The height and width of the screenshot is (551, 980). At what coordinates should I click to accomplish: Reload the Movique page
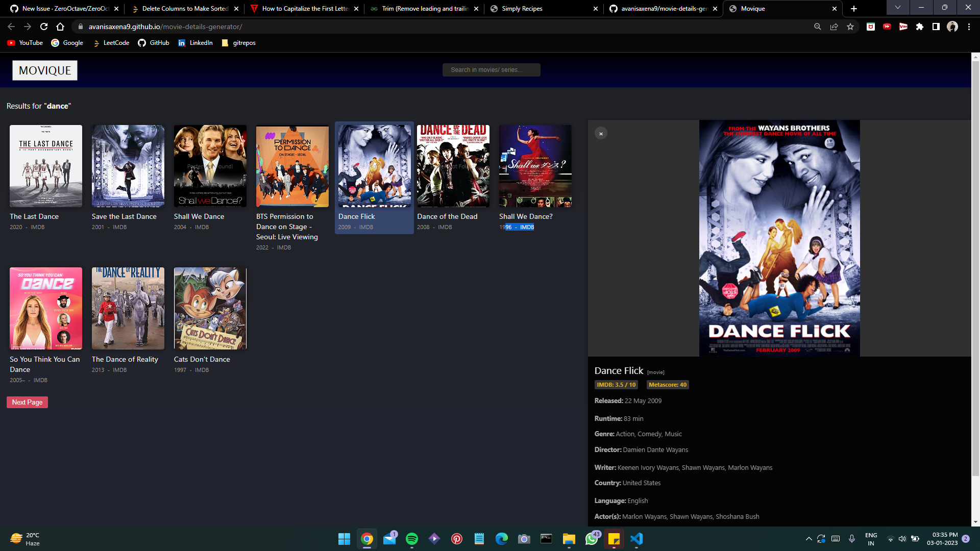tap(43, 27)
